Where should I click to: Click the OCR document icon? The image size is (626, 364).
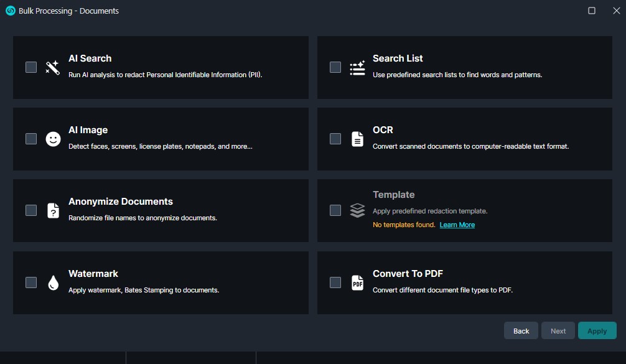click(x=357, y=139)
